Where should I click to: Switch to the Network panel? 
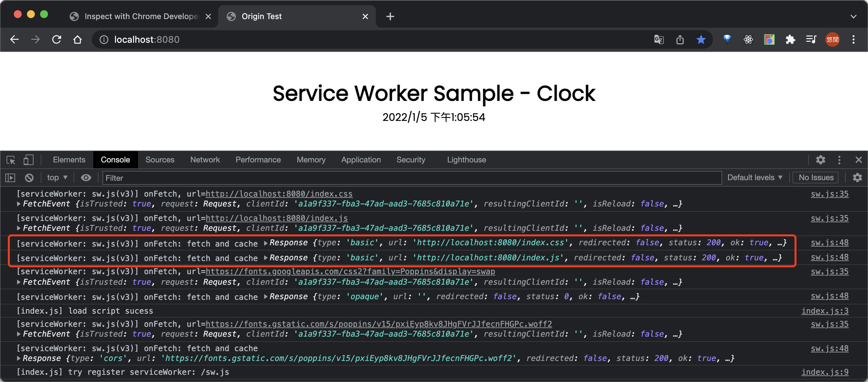pyautogui.click(x=205, y=159)
